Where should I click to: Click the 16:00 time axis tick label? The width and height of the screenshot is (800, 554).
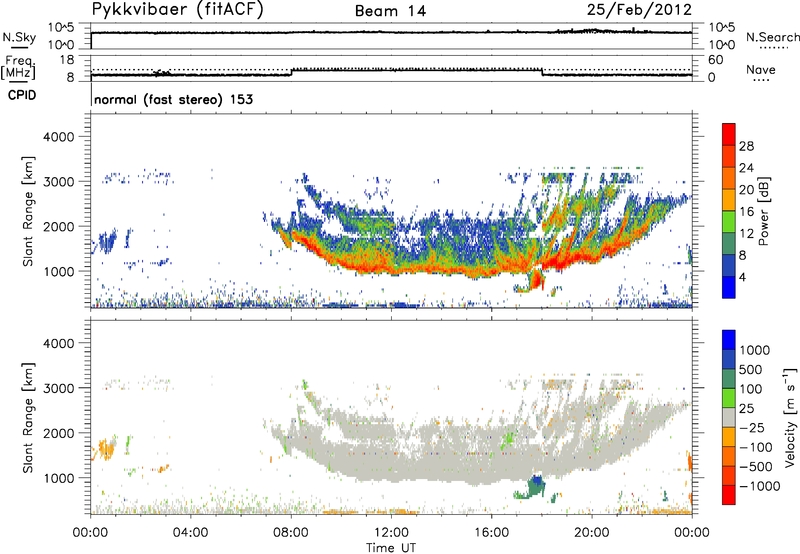(x=491, y=533)
